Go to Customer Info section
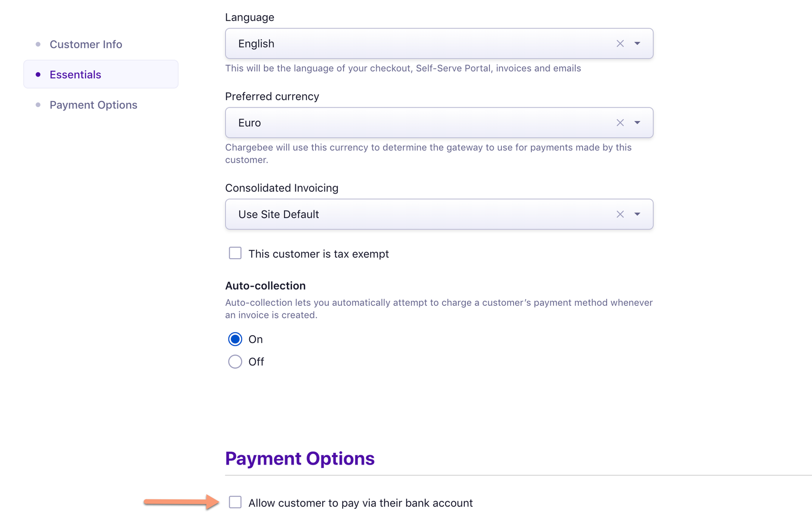Viewport: 812px width, 530px height. [86, 44]
